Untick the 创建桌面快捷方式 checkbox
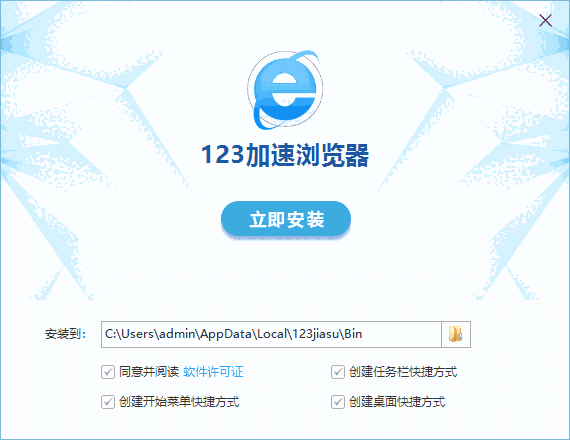570x440 pixels. point(338,402)
